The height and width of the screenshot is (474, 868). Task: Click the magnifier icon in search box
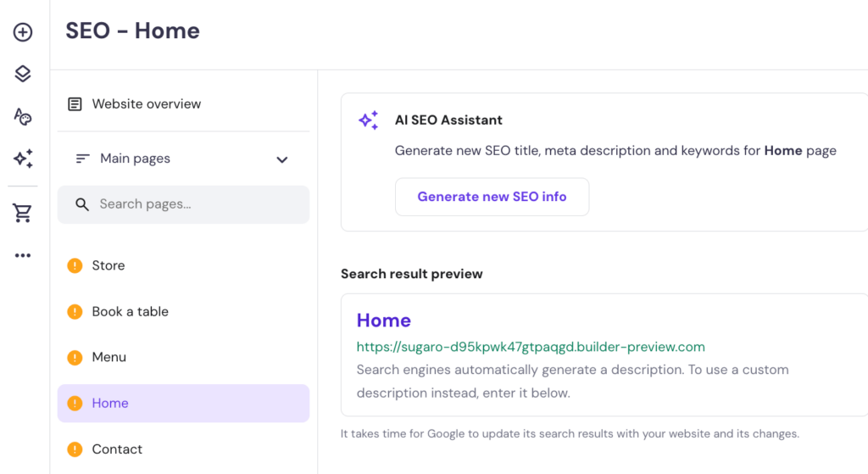coord(82,204)
